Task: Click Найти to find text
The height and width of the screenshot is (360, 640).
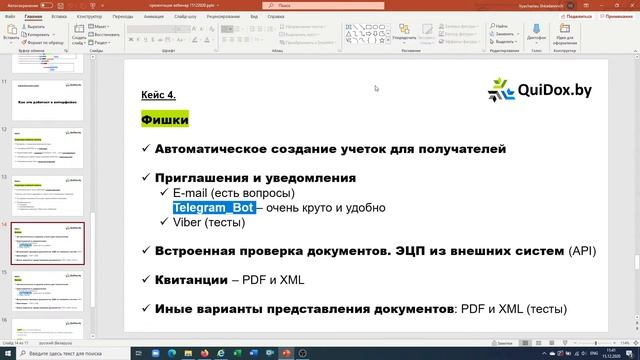Action: tap(499, 26)
